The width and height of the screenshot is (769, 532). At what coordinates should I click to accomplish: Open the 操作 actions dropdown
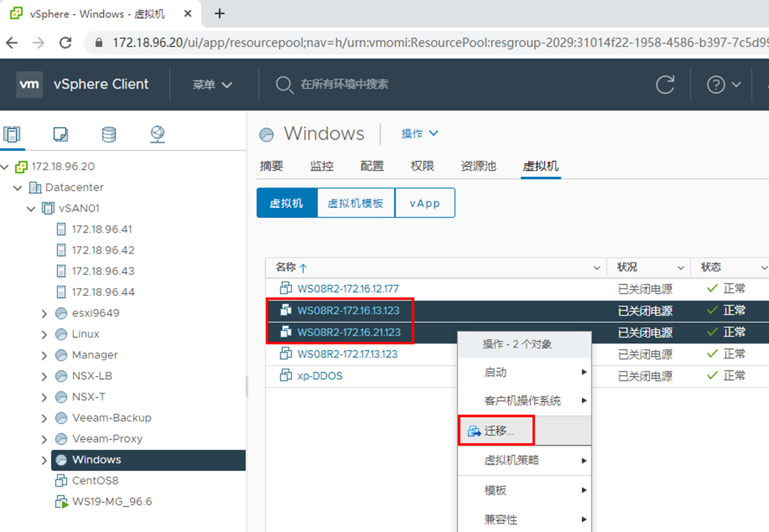pos(420,134)
